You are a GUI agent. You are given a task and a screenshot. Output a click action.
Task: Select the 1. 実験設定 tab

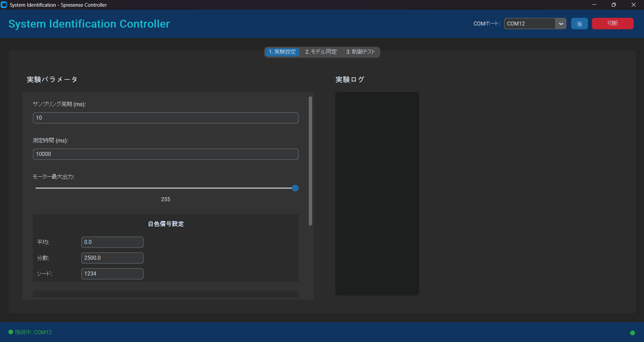282,52
